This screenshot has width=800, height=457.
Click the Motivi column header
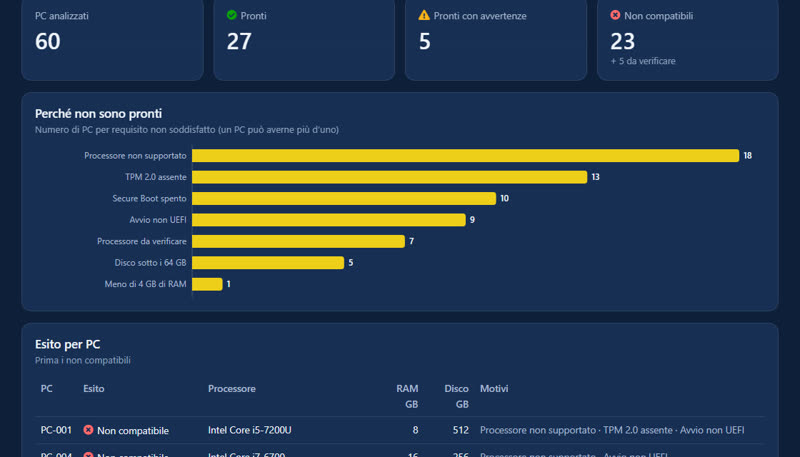(494, 389)
